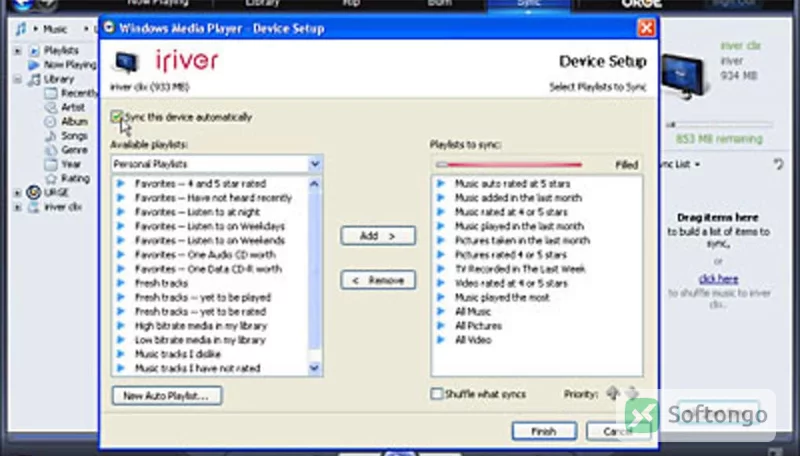The image size is (800, 456).
Task: Enable Sync this device automatically checkbox
Action: click(x=116, y=117)
